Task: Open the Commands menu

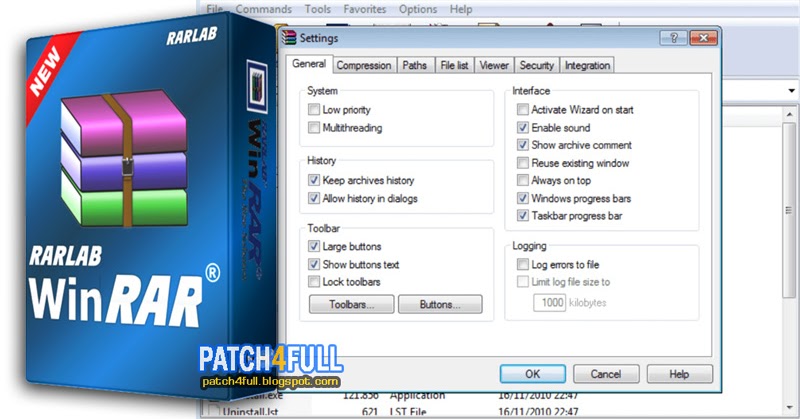Action: (x=263, y=9)
